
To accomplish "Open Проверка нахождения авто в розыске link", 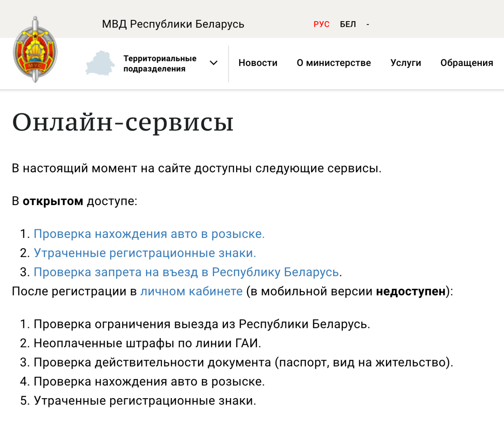I will point(149,234).
